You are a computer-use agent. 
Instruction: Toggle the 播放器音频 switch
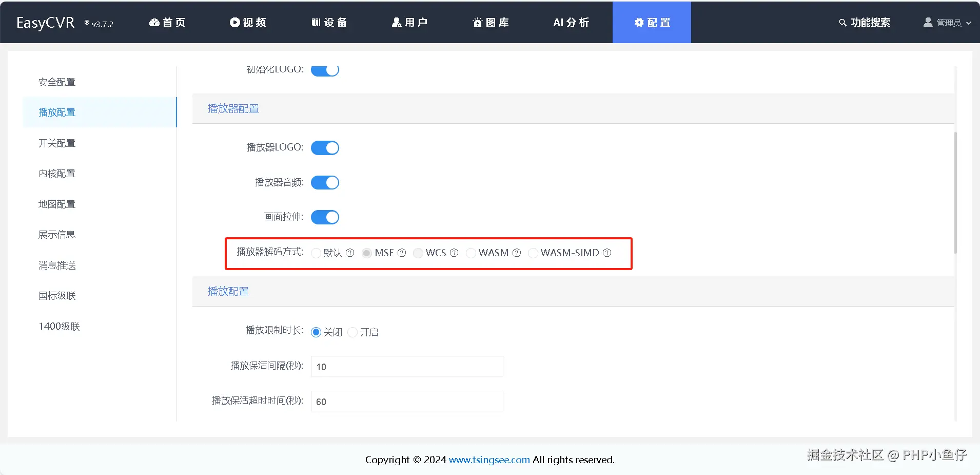(x=325, y=182)
